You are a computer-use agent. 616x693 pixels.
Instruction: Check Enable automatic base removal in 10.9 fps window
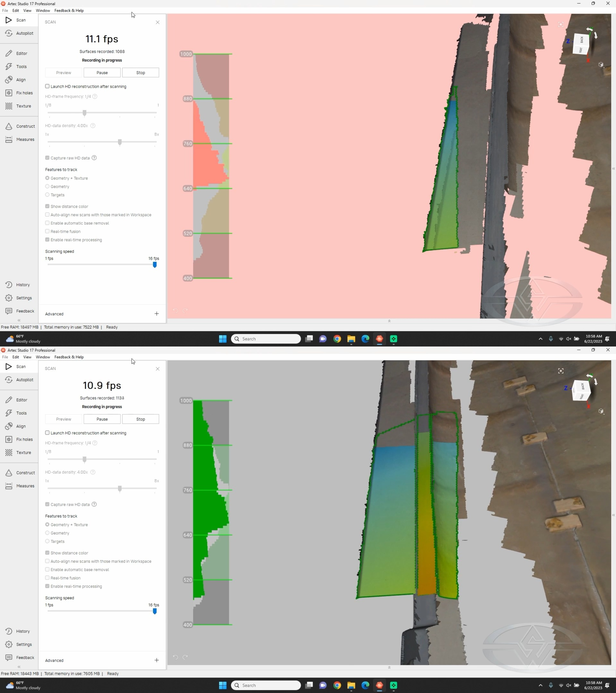pyautogui.click(x=48, y=570)
